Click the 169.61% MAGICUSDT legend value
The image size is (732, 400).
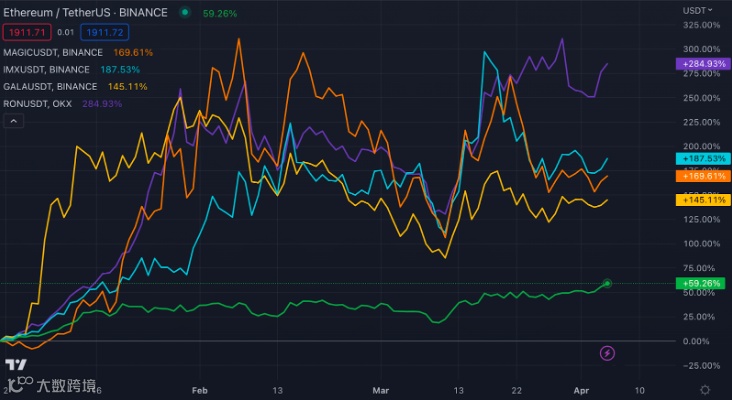133,53
